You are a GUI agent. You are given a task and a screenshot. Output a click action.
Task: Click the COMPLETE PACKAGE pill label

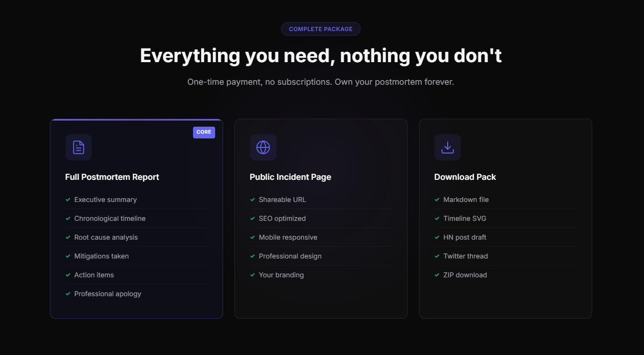coord(321,29)
